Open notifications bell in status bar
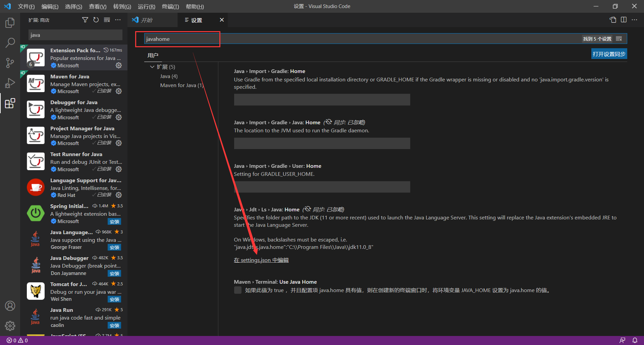 (x=635, y=340)
